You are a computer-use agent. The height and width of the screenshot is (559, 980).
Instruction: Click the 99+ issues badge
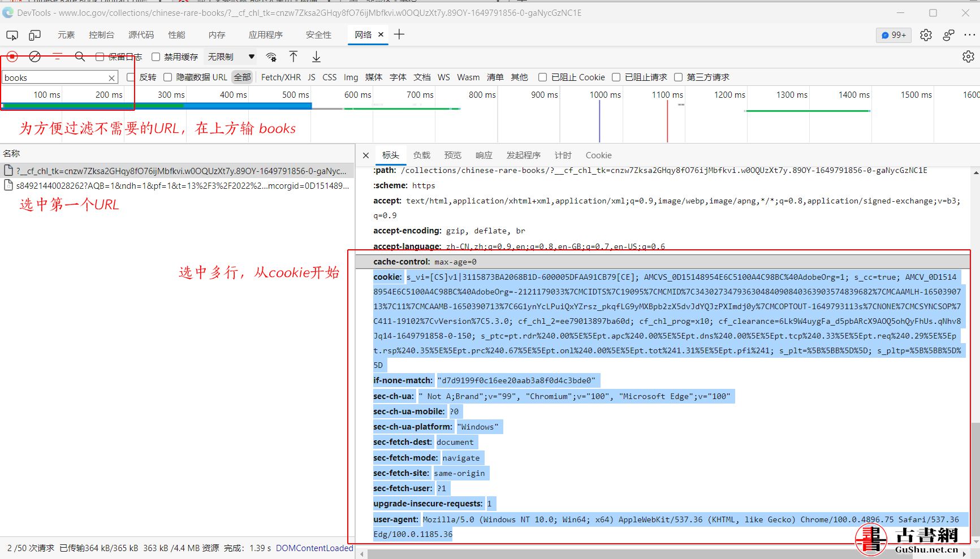893,35
